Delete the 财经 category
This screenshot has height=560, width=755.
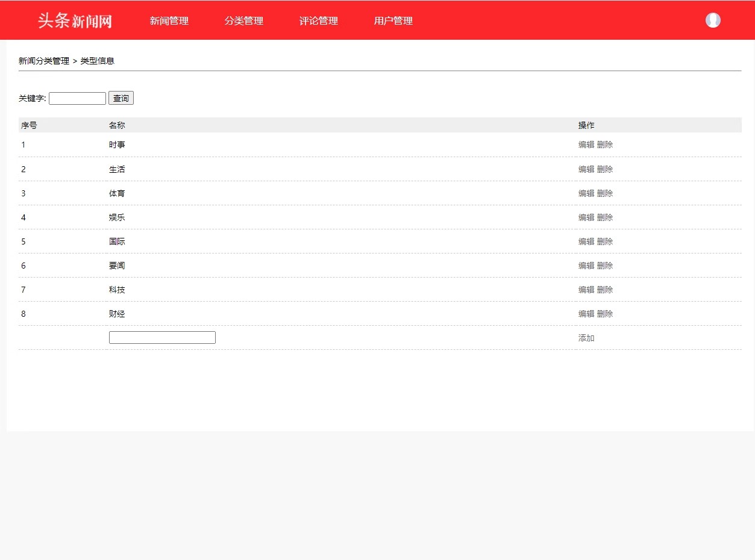(x=605, y=314)
